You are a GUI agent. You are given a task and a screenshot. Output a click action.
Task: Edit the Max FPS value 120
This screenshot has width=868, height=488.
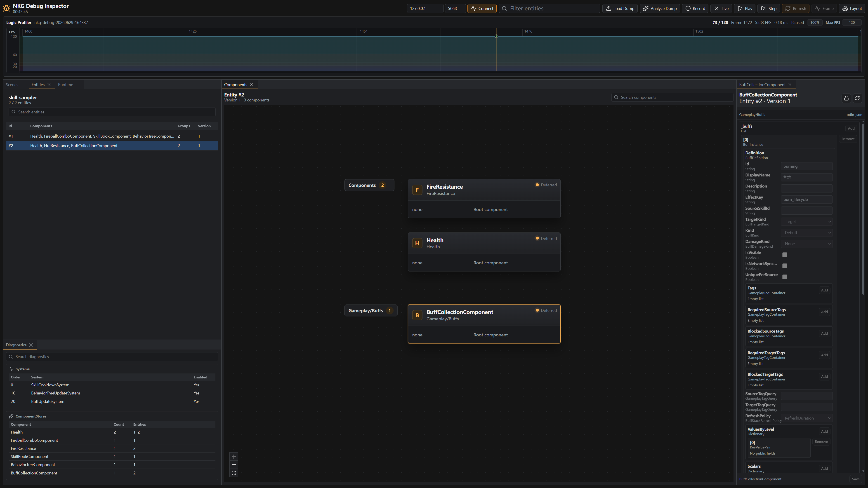click(x=852, y=23)
